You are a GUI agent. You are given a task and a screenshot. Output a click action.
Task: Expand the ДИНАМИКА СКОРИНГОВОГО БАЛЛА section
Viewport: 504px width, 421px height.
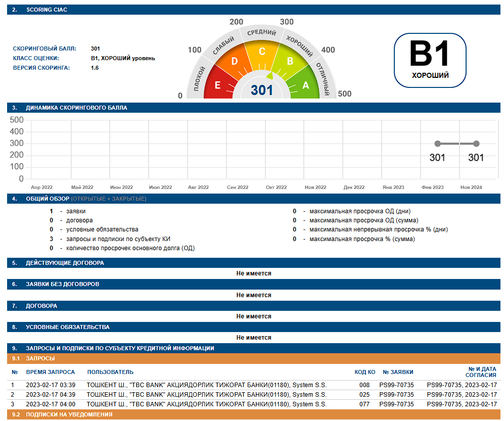coord(76,108)
